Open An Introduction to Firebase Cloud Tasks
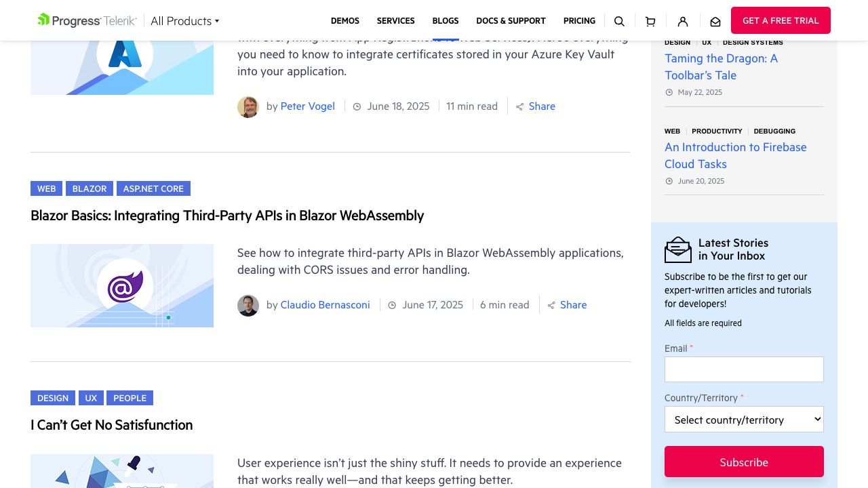 tap(736, 155)
